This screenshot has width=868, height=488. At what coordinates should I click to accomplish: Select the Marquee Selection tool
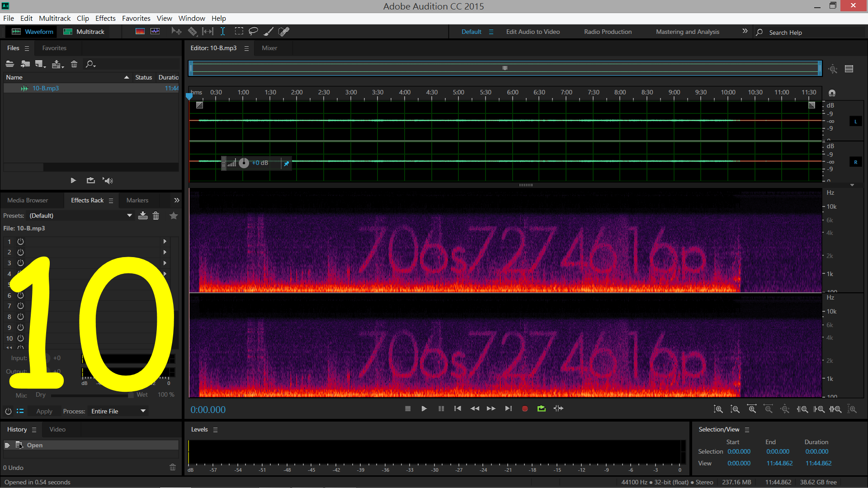239,32
